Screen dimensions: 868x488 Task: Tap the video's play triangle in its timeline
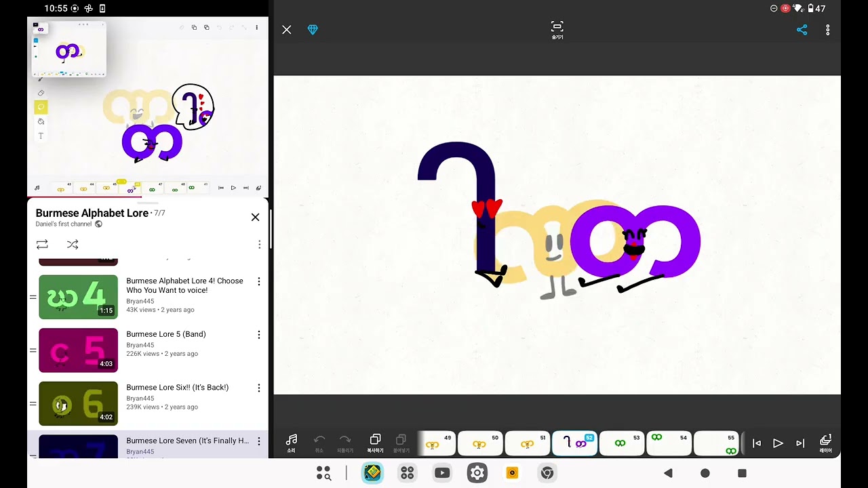click(233, 188)
